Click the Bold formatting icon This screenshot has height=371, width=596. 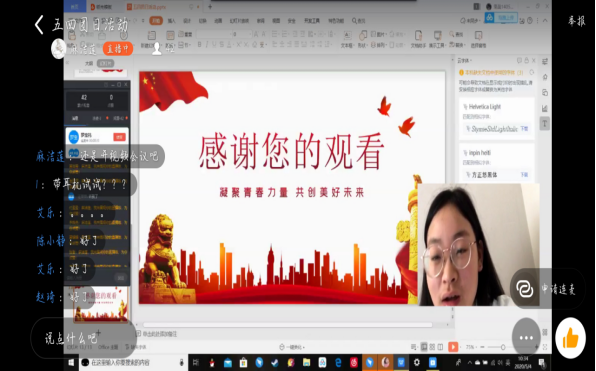[x=200, y=44]
